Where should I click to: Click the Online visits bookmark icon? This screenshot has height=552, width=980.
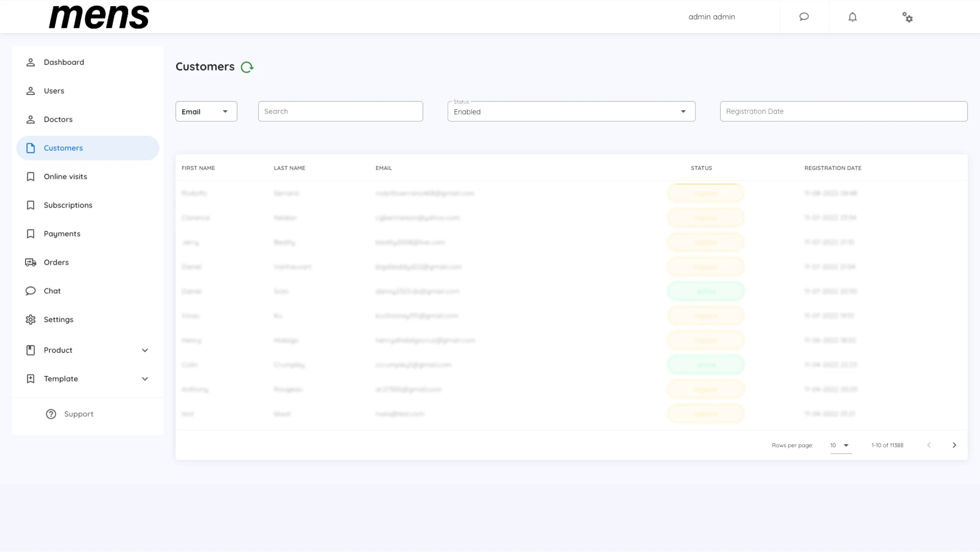click(x=31, y=177)
